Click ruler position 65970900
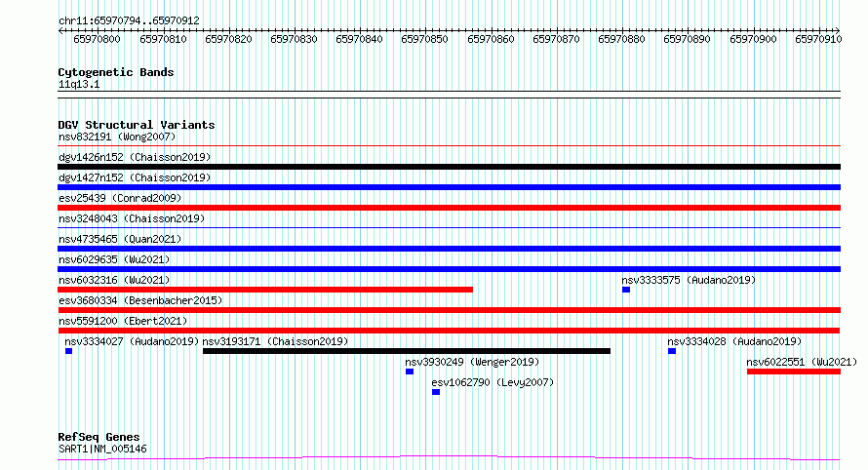 click(753, 39)
